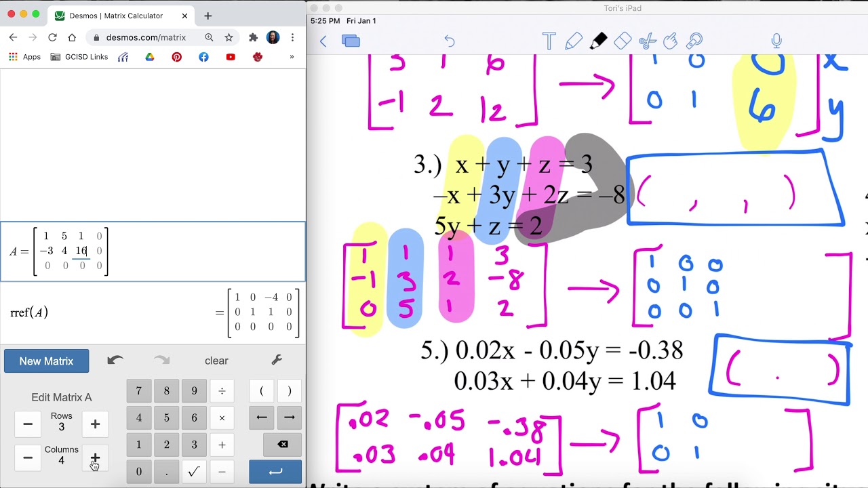Open Google Drive bookmark
Image resolution: width=868 pixels, height=488 pixels.
point(150,57)
